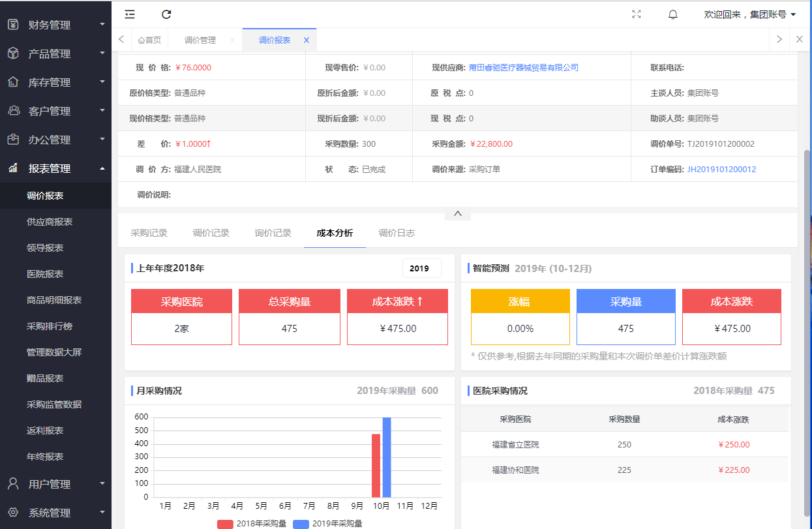Click the yellow 涨幅 forecast card

(x=520, y=316)
